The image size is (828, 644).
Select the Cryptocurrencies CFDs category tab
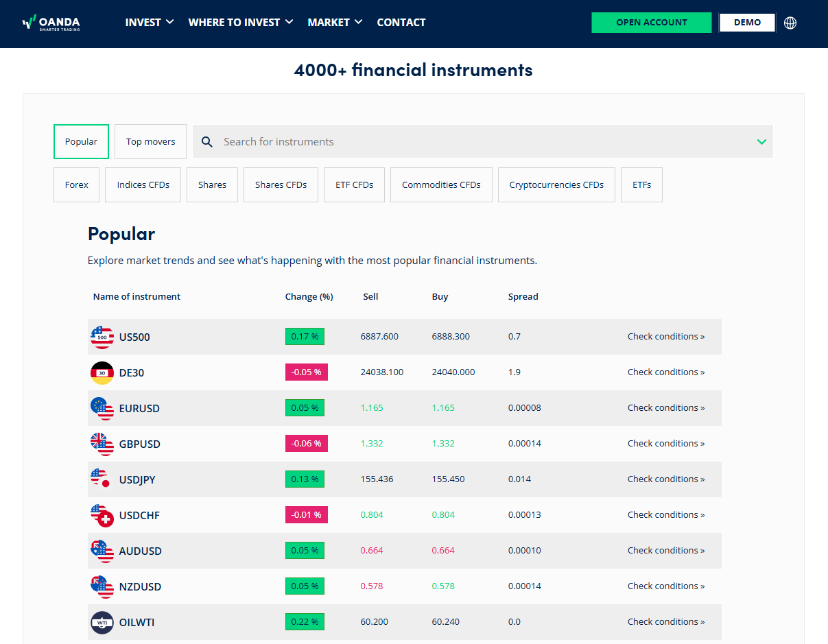point(556,185)
